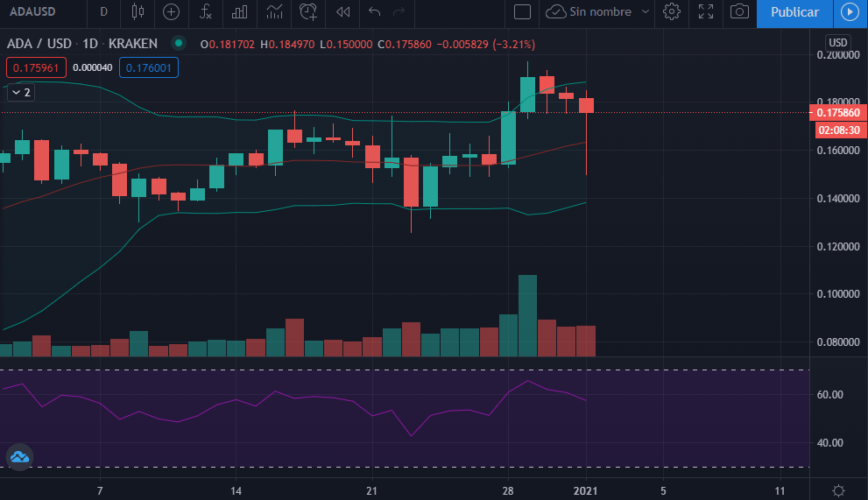This screenshot has width=868, height=500.
Task: Click the TradingView cloud logo icon
Action: click(19, 457)
